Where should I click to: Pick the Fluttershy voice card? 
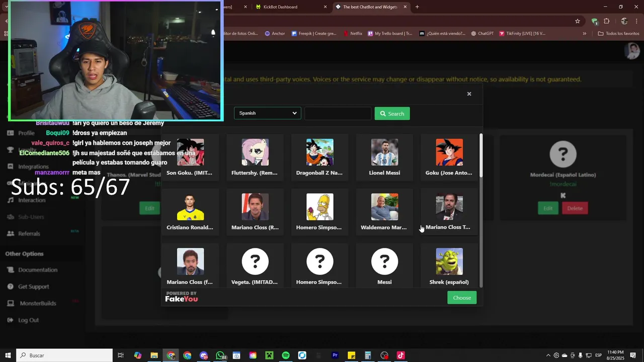coord(255,157)
